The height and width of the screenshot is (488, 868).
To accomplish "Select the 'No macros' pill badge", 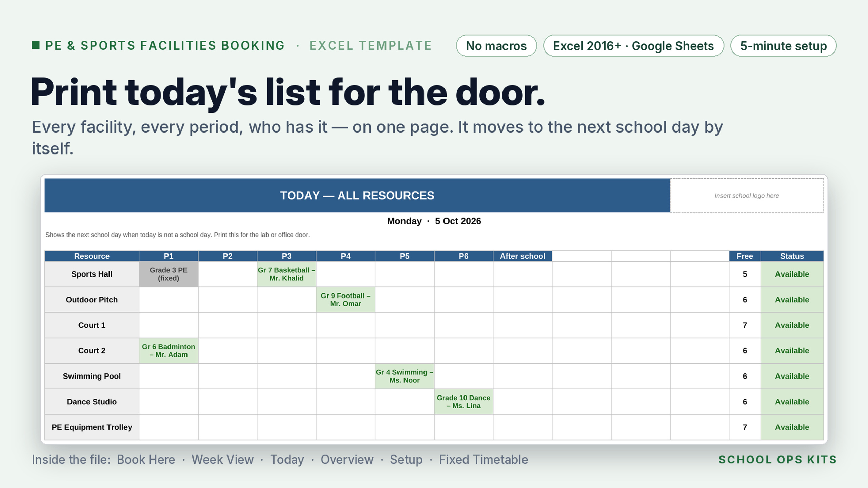I will coord(496,46).
